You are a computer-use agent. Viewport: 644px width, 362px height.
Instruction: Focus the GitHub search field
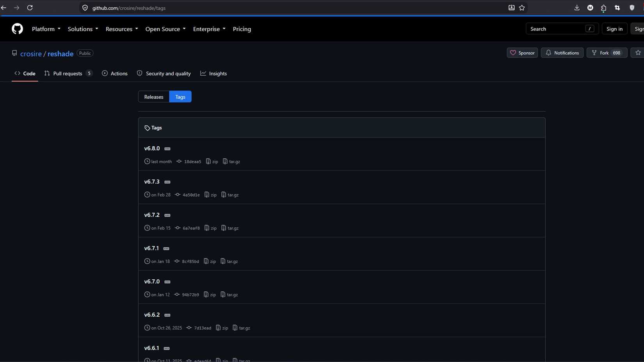point(562,29)
